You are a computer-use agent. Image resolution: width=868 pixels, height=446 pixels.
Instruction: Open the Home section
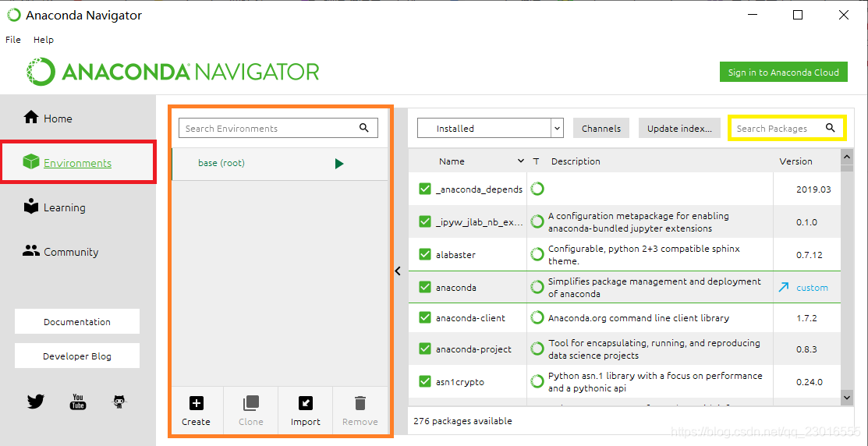(48, 119)
